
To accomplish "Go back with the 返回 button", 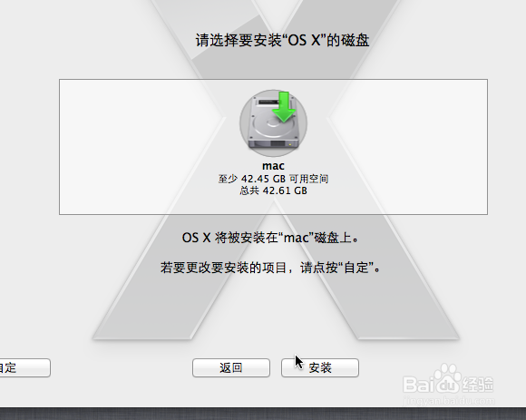I will click(231, 367).
